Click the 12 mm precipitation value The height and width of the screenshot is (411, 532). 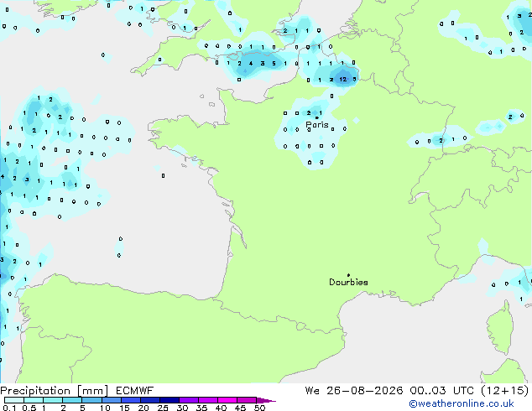coord(343,80)
